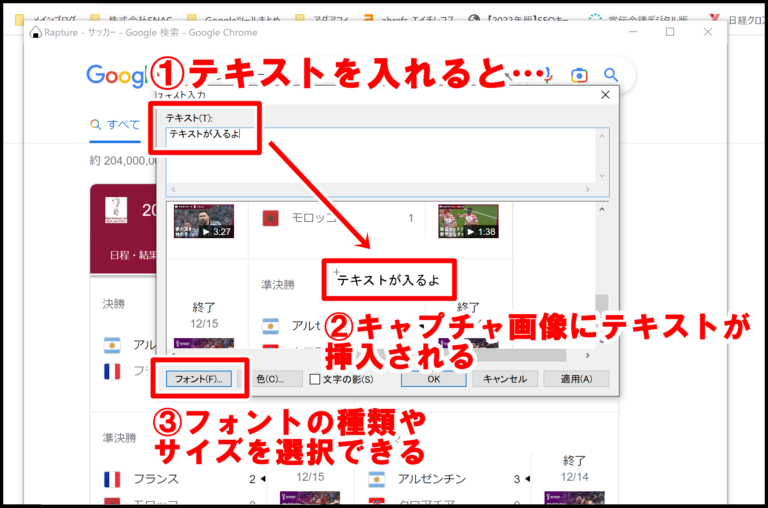Viewport: 768px width, 508px height.
Task: Click the text box scroll-down arrow
Action: point(602,176)
